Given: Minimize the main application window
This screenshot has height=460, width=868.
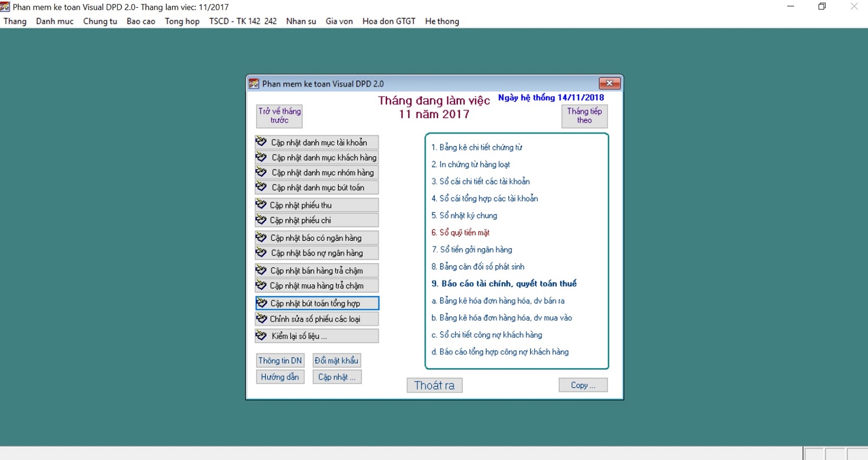Looking at the screenshot, I should [x=790, y=7].
